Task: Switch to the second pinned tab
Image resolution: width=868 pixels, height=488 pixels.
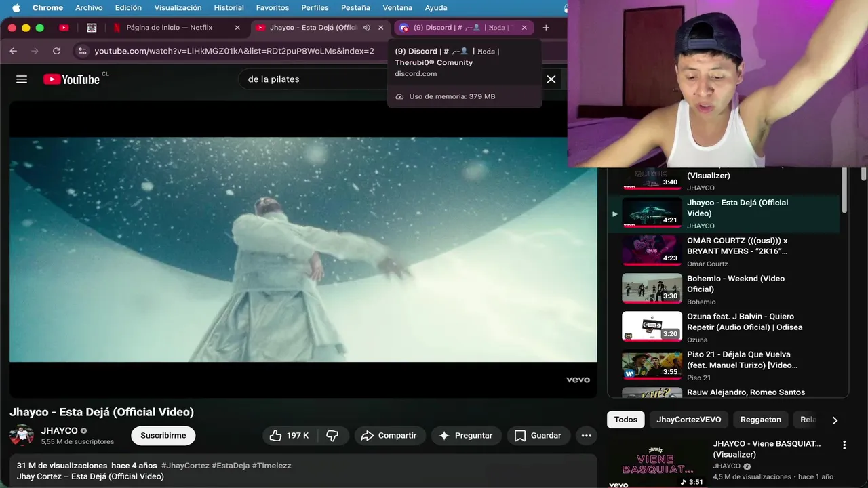Action: tap(92, 28)
